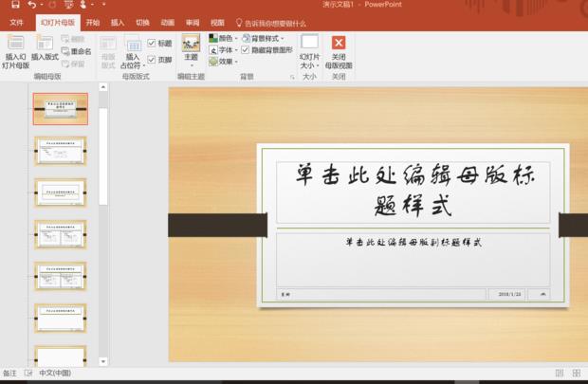The image size is (588, 384).
Task: Select the second layout thumbnail in panel
Action: pos(61,150)
